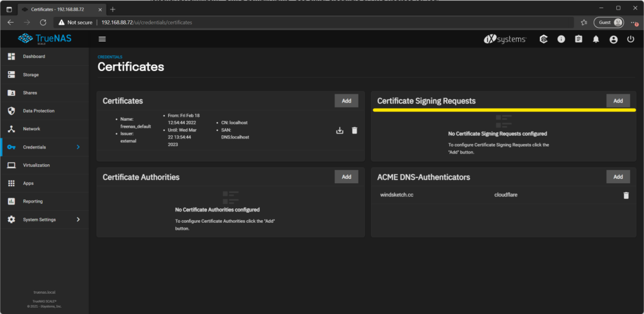Screen dimensions: 644x314
Task: Click the power button icon
Action: [x=631, y=39]
